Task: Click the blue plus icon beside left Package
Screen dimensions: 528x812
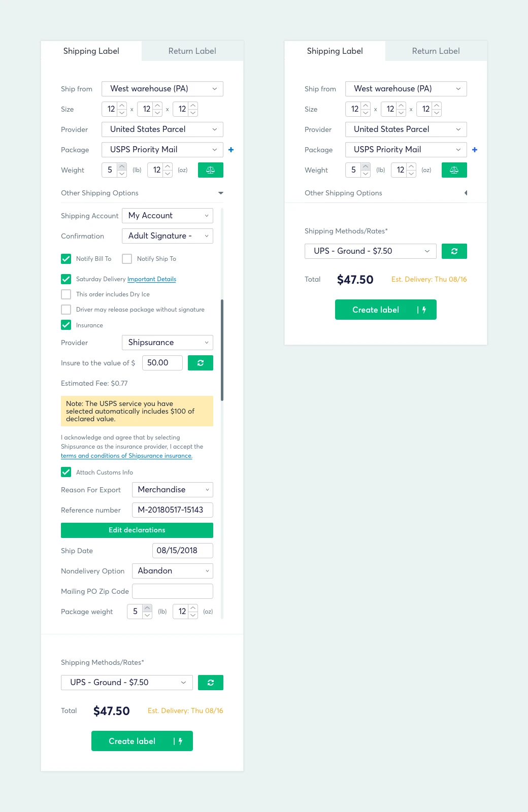Action: (x=231, y=150)
